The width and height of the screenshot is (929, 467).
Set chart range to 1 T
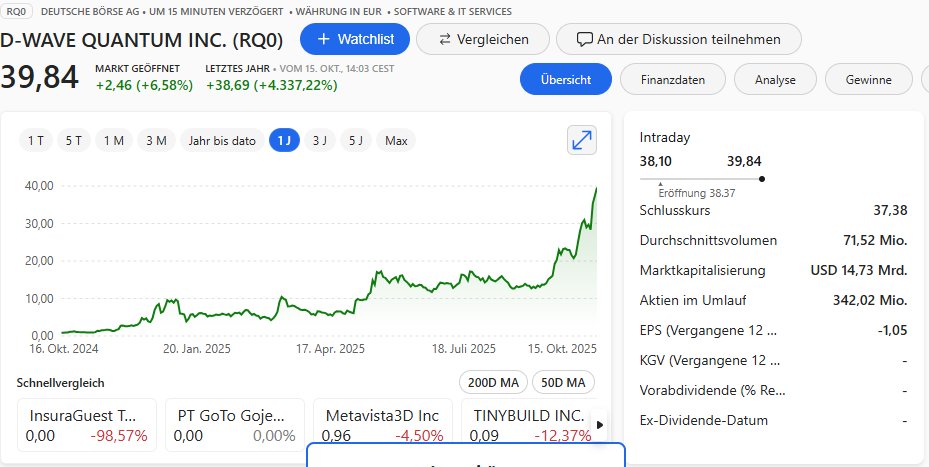[x=36, y=140]
